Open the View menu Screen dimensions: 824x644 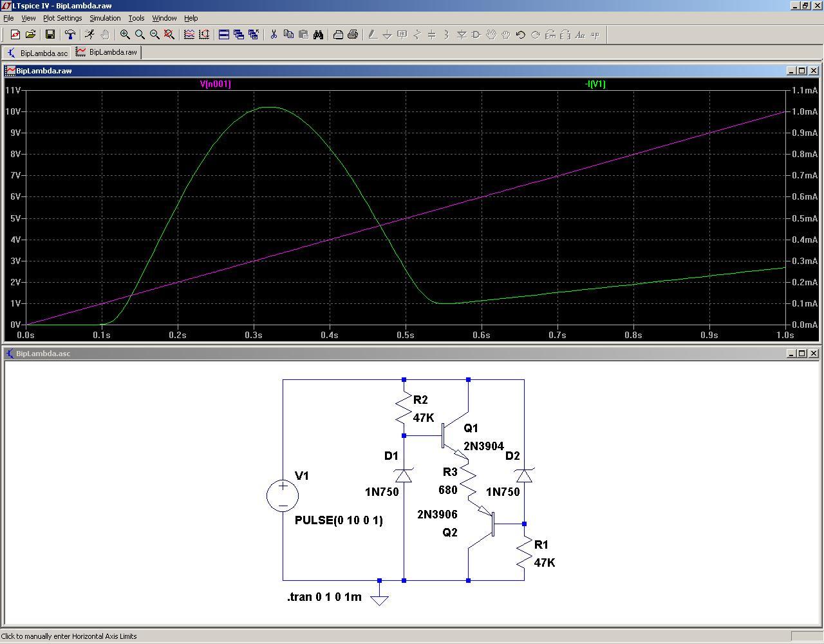[x=28, y=18]
